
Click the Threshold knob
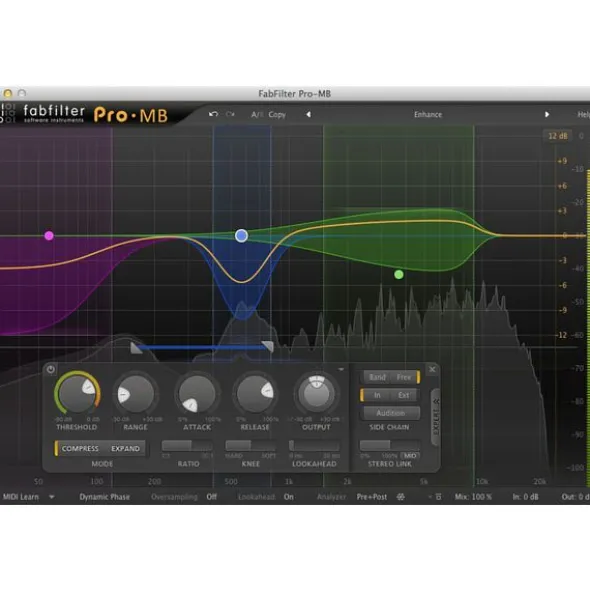77,394
